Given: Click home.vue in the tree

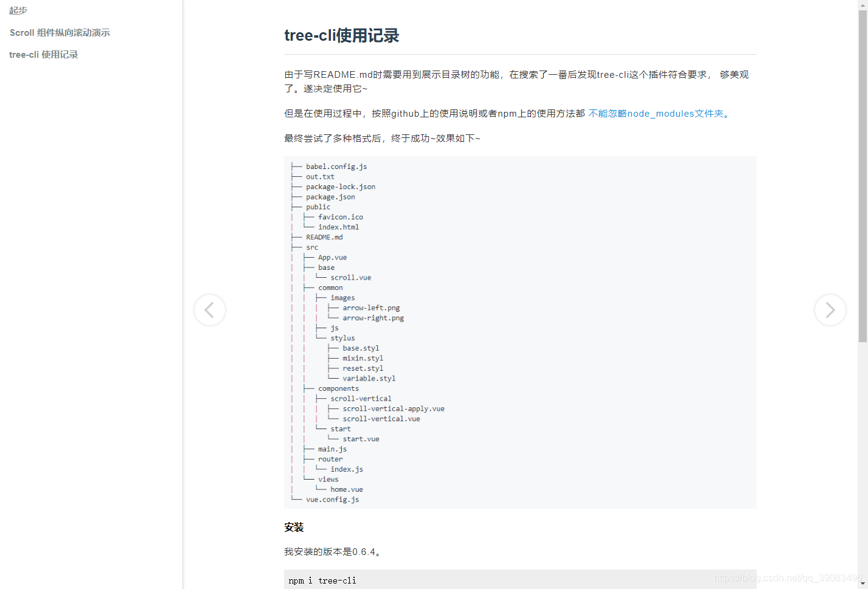Looking at the screenshot, I should pyautogui.click(x=347, y=489).
